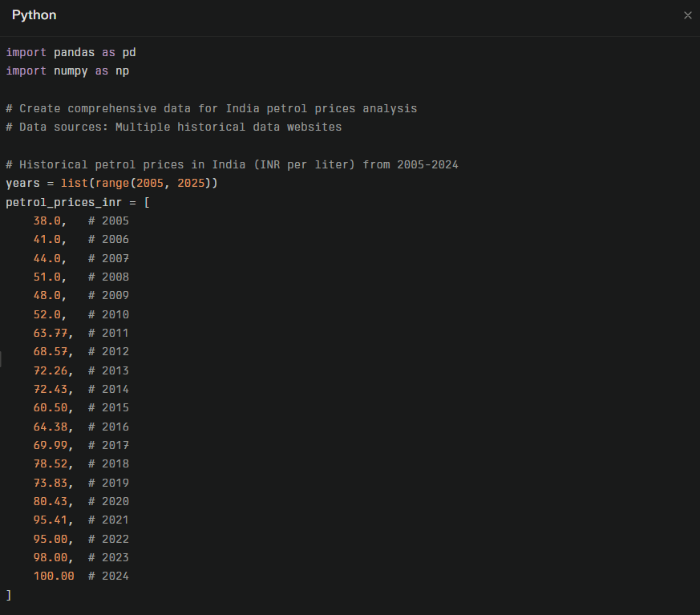The height and width of the screenshot is (615, 700).
Task: Click the 'Historical petrol prices' comment
Action: click(x=232, y=164)
